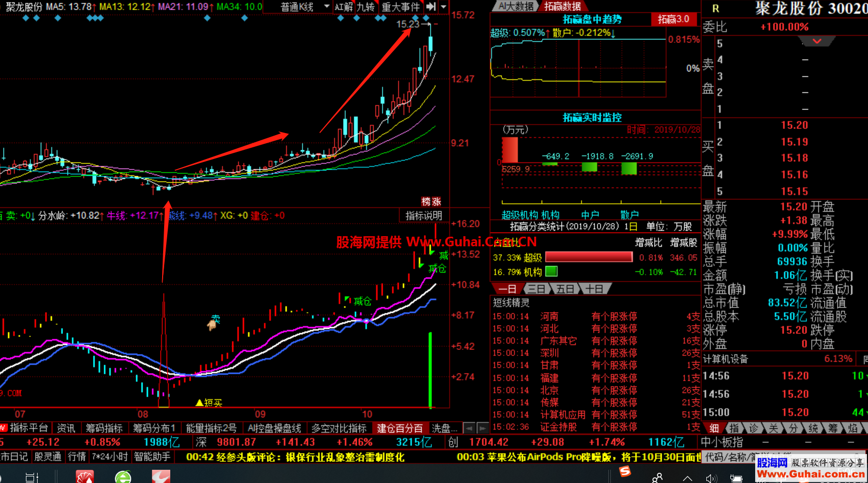Click the right arrow to show more indicator tabs

pyautogui.click(x=483, y=428)
